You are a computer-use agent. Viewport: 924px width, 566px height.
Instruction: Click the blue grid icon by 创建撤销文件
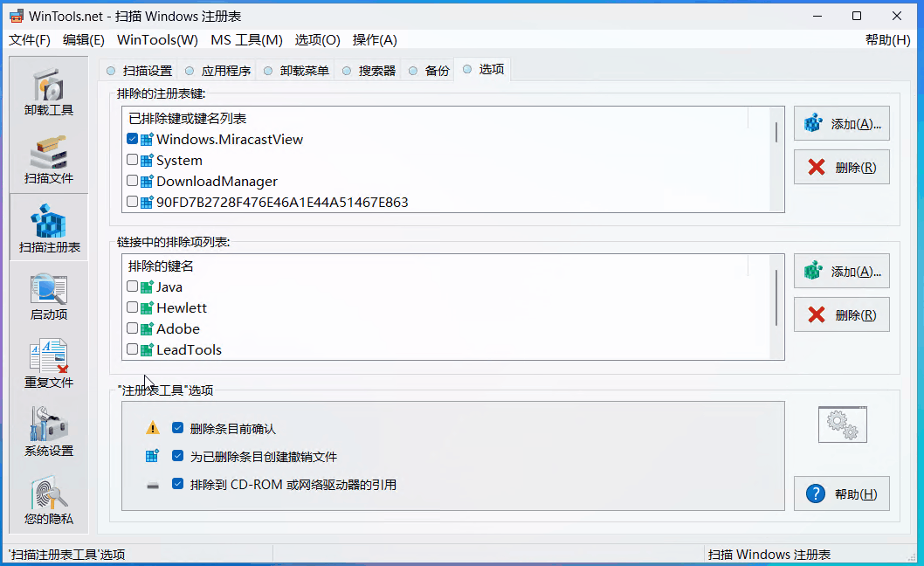click(x=152, y=456)
